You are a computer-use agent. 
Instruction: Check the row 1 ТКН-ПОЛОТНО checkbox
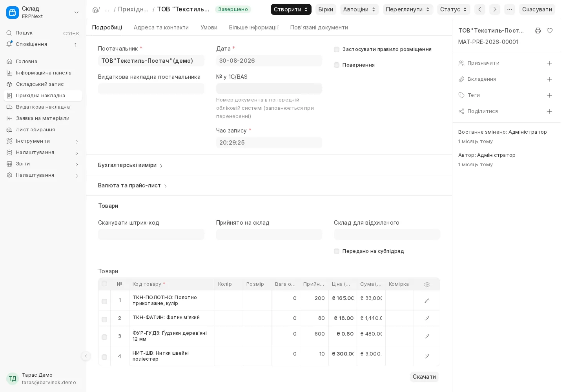click(104, 301)
